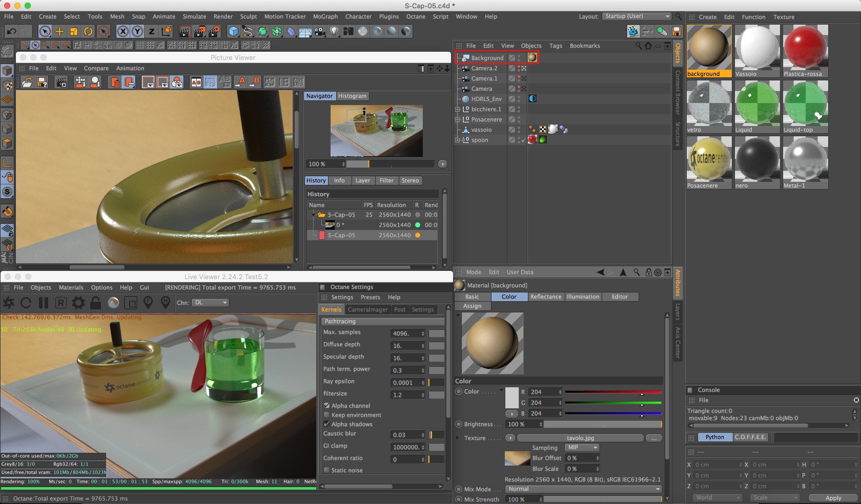861x504 pixels.
Task: Open the MoGraph menu
Action: (x=325, y=16)
